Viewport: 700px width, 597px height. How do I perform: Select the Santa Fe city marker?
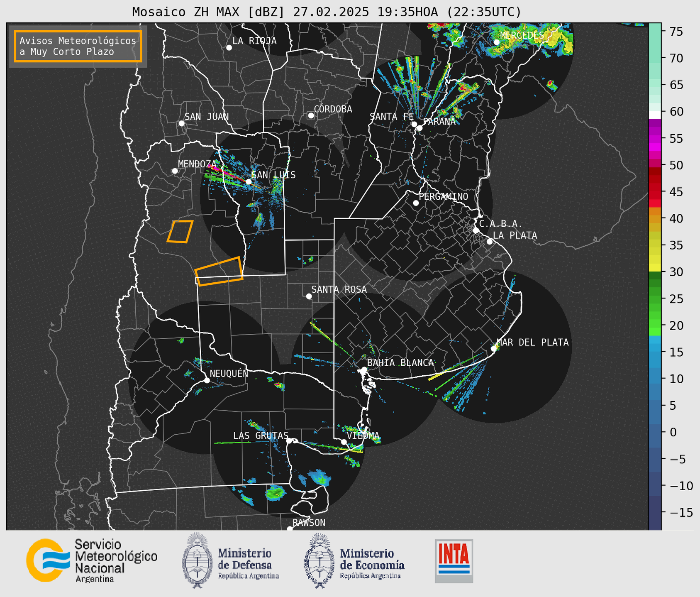[x=414, y=124]
